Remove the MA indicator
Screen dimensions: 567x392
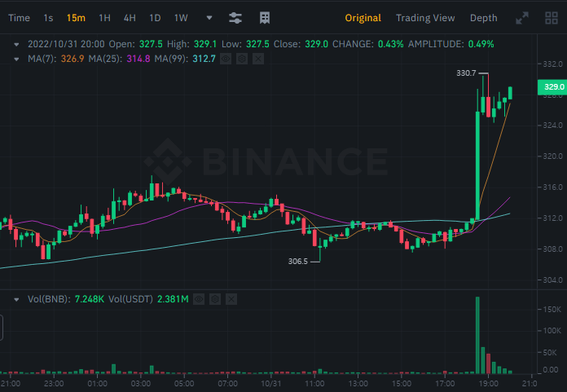tap(258, 58)
